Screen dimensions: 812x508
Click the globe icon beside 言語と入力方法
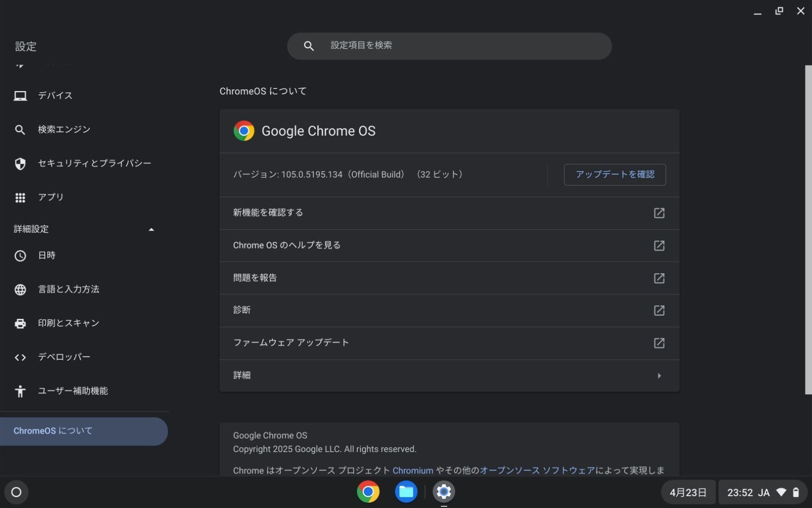click(20, 290)
